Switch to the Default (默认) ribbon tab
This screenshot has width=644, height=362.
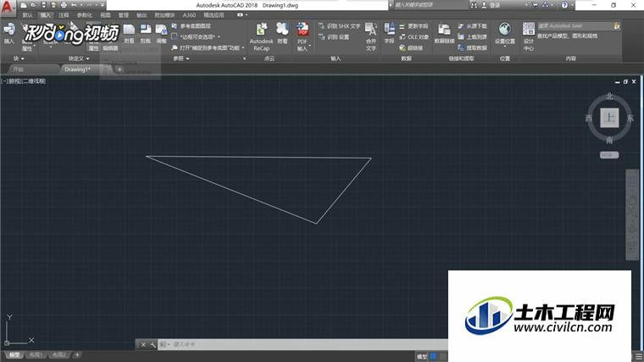[x=27, y=15]
